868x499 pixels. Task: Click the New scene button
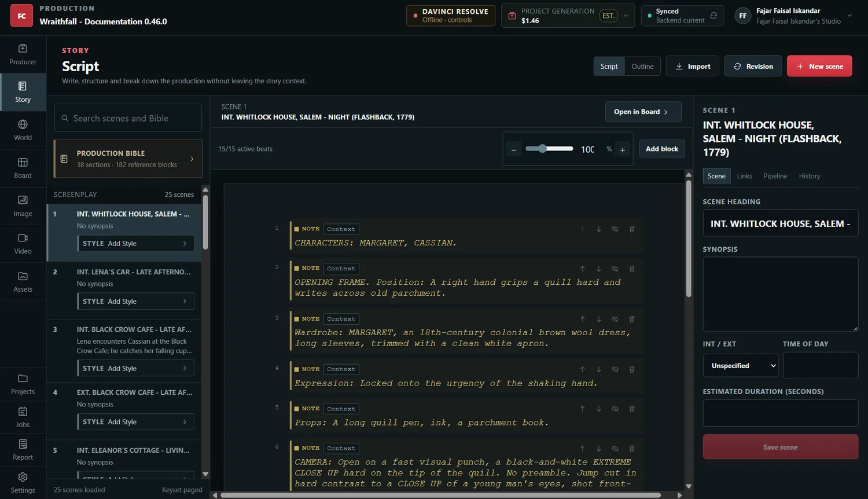(819, 67)
